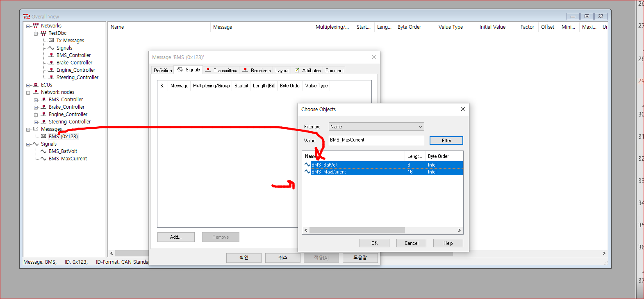Open the Comment tab

tap(335, 71)
